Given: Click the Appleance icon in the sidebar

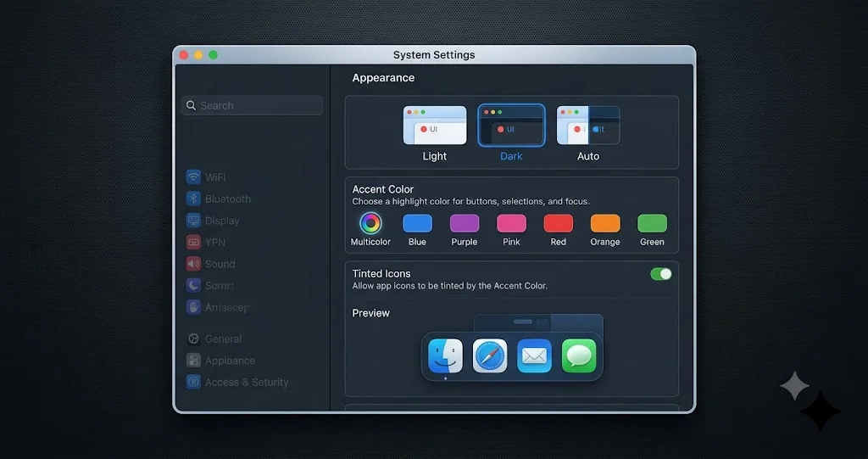Looking at the screenshot, I should [x=193, y=361].
